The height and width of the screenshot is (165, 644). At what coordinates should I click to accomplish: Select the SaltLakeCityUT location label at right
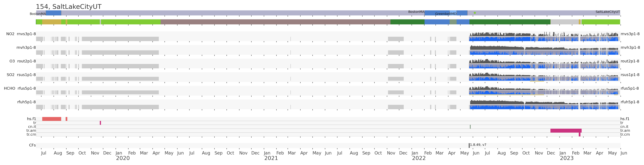[607, 12]
